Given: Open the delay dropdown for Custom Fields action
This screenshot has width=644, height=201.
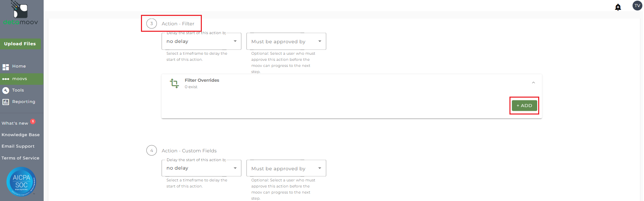Looking at the screenshot, I should tap(201, 168).
